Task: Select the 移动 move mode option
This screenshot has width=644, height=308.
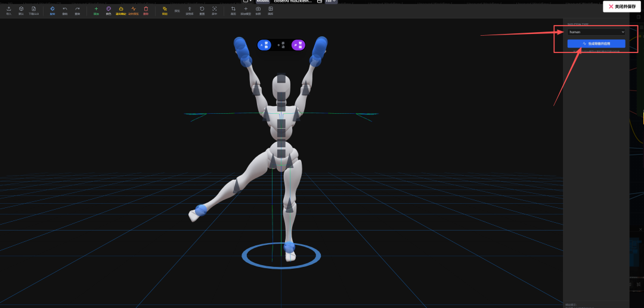Action: coord(281,45)
